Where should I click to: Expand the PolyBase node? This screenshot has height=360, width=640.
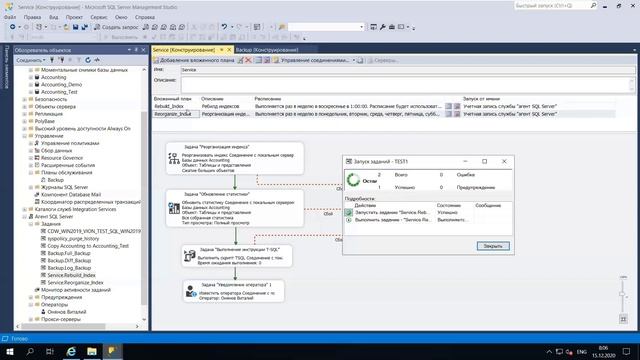(25, 121)
